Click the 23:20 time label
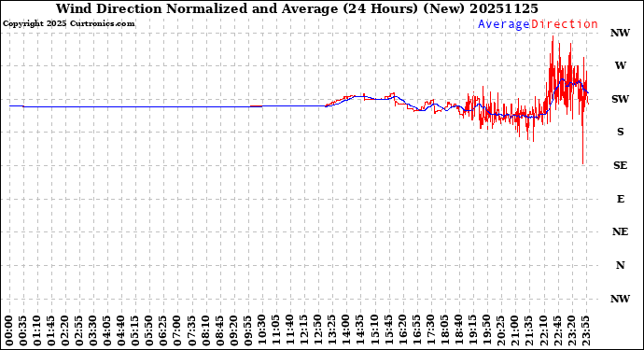The image size is (644, 350). coord(571,330)
